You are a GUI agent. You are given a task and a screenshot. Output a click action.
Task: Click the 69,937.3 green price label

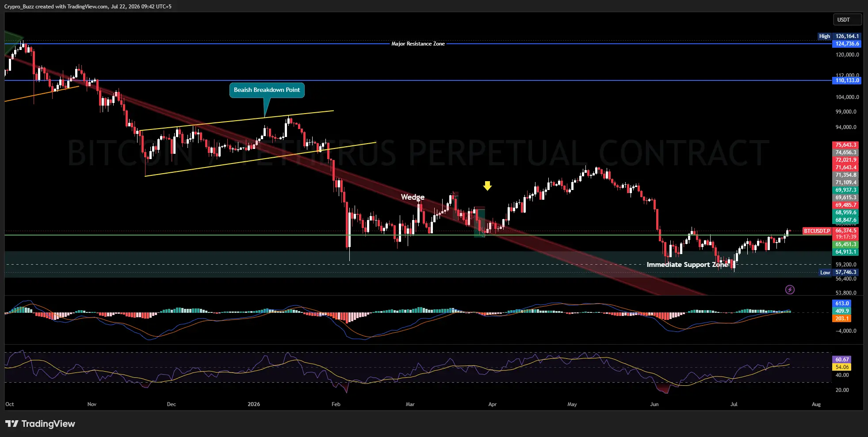click(x=846, y=190)
